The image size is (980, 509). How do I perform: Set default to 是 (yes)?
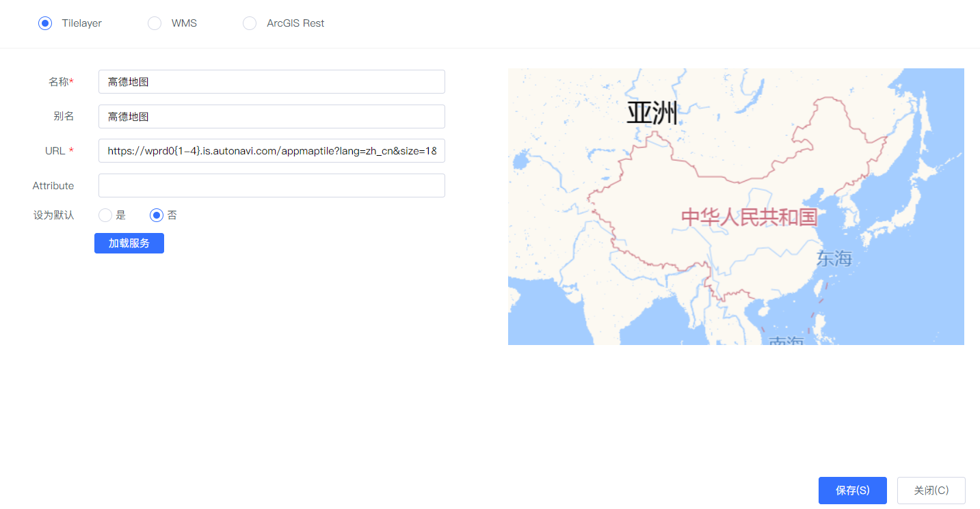coord(105,215)
